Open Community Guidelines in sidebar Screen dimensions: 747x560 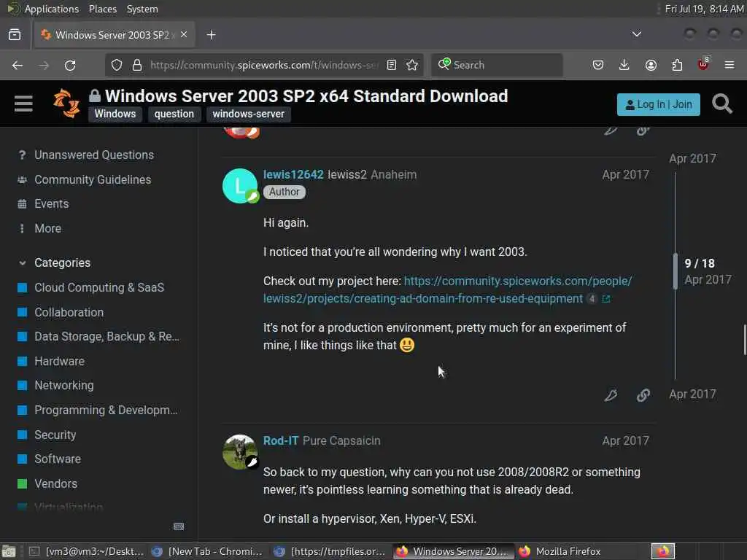(93, 179)
